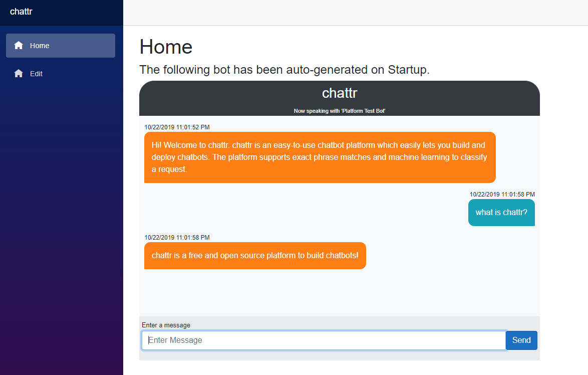The height and width of the screenshot is (375, 588).
Task: Click the Home house icon in sidebar
Action: 19,46
